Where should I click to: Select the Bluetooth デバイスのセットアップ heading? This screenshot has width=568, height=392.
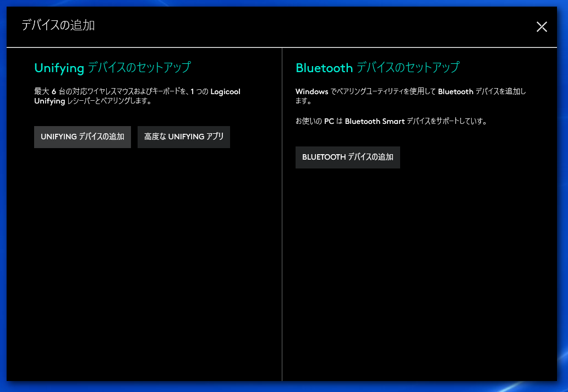378,68
